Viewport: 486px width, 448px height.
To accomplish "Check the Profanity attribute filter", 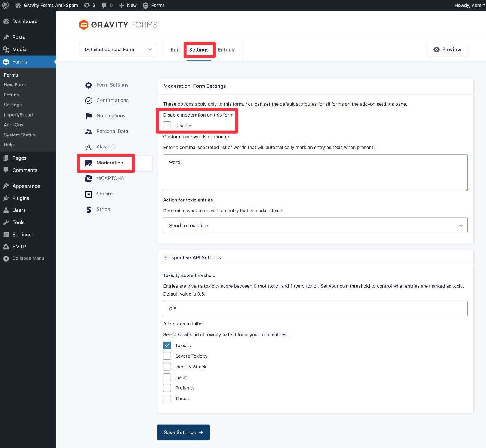I will coord(167,387).
